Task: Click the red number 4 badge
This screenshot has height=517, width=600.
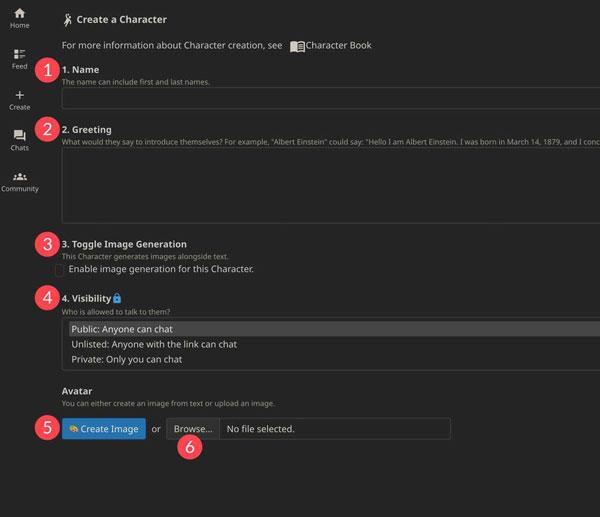Action: tap(45, 298)
